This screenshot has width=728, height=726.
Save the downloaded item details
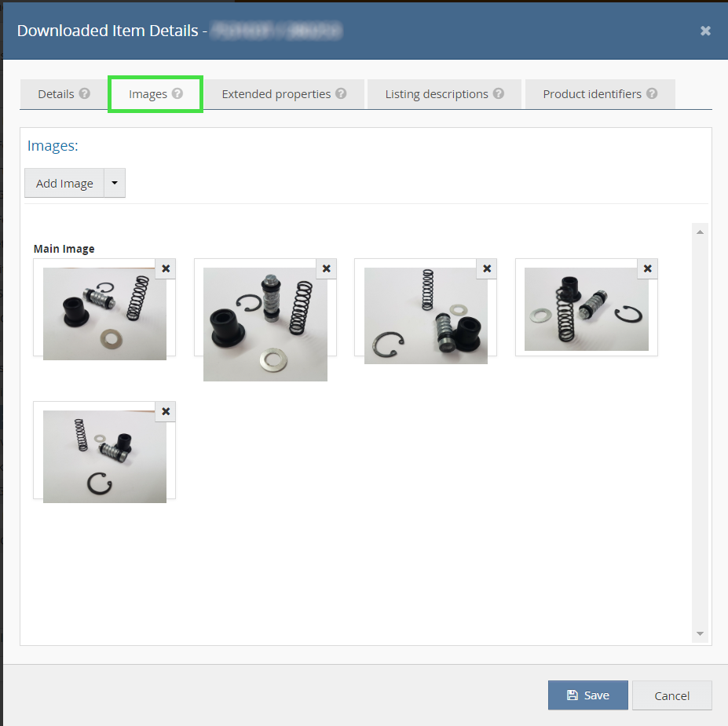[587, 695]
